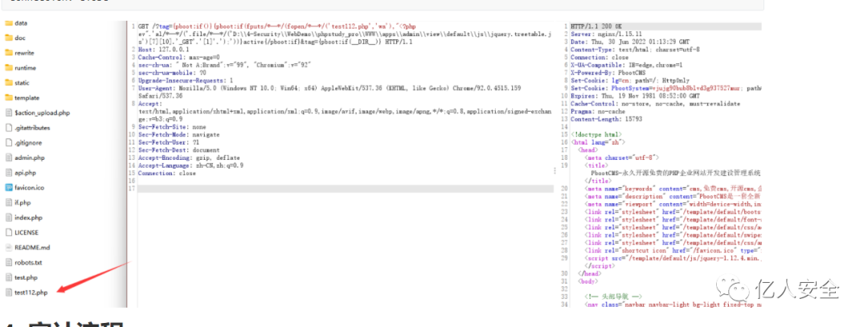This screenshot has width=868, height=327.
Task: Click the meta viewport line in response
Action: pos(674,204)
